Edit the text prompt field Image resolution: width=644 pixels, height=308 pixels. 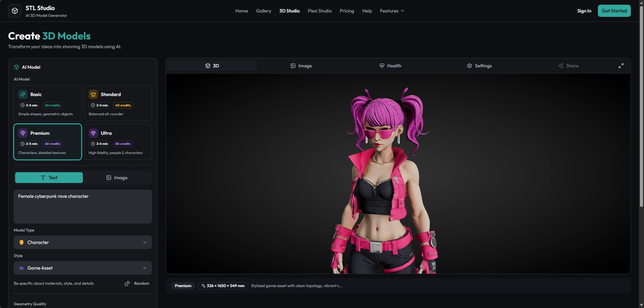(83, 206)
